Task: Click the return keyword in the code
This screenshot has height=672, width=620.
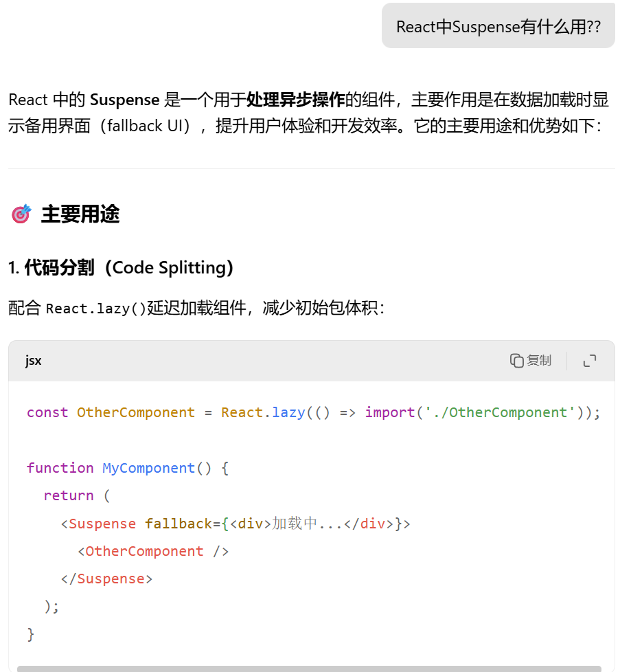Action: click(69, 495)
